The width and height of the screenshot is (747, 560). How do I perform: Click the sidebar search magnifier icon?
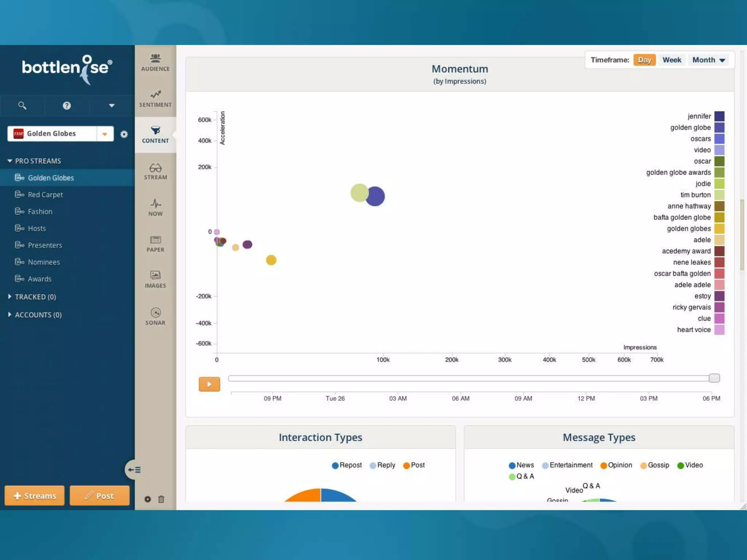[22, 106]
